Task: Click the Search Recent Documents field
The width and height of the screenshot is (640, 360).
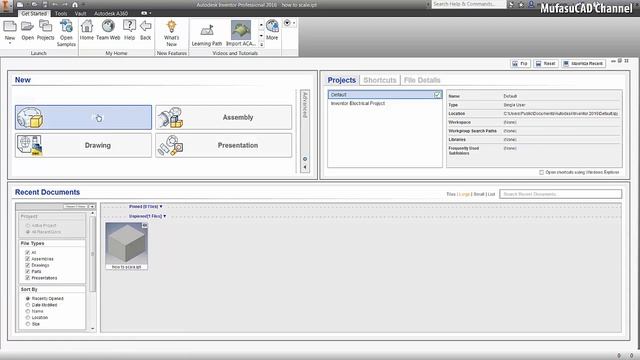Action: [x=561, y=194]
